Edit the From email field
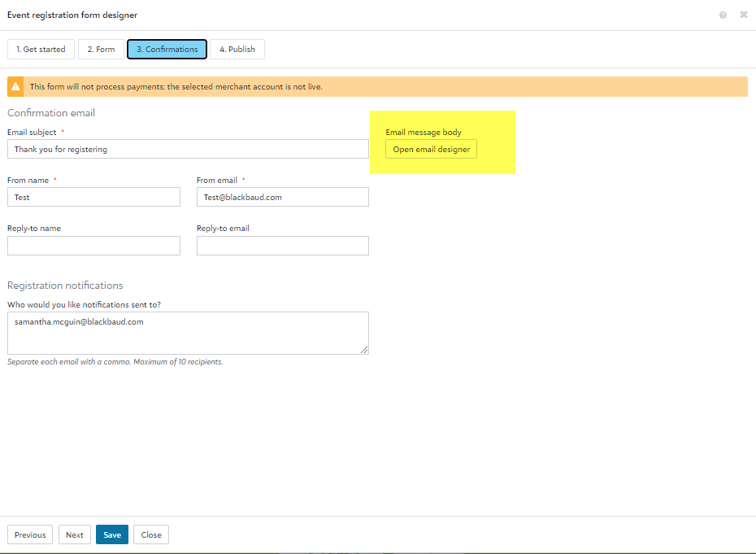 click(x=283, y=197)
